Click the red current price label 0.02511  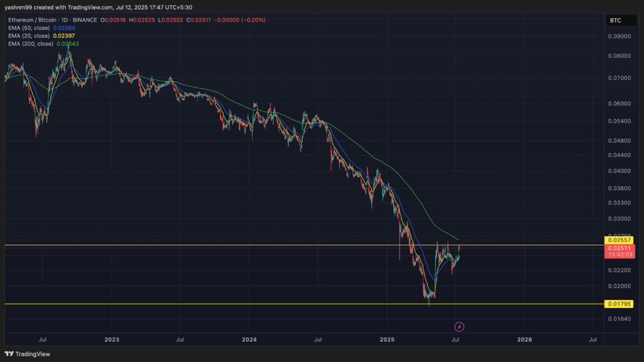point(619,248)
